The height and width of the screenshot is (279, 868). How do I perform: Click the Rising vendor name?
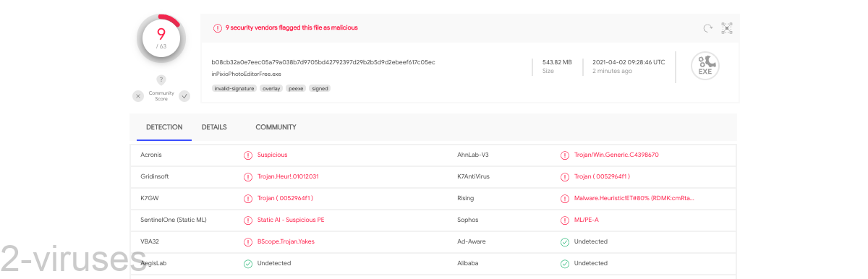point(466,198)
